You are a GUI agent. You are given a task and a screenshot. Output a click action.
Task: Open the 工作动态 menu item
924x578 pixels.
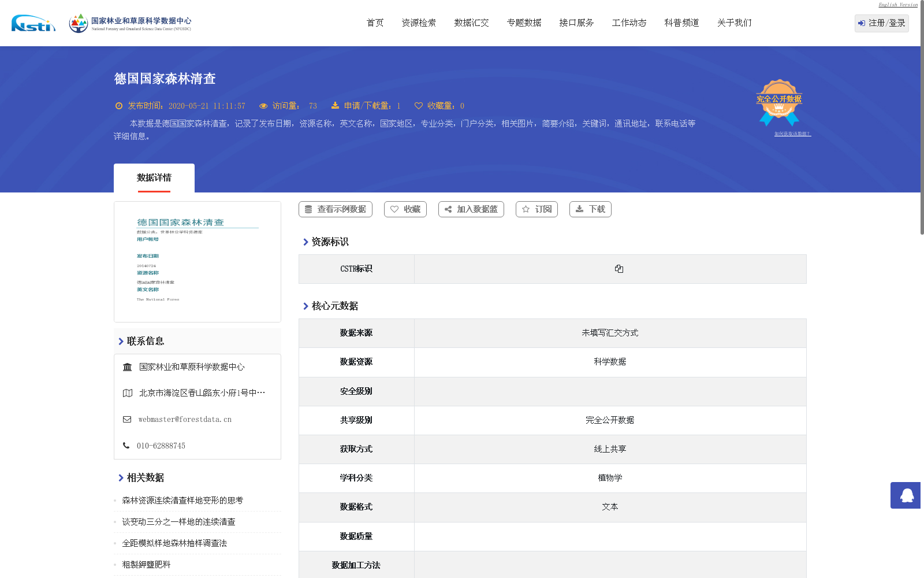[629, 23]
